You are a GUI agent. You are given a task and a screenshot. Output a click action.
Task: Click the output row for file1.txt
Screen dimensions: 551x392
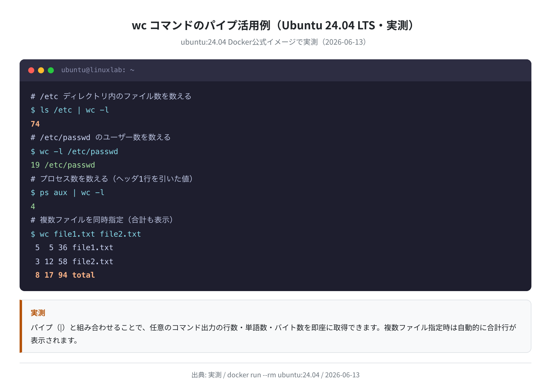(74, 248)
